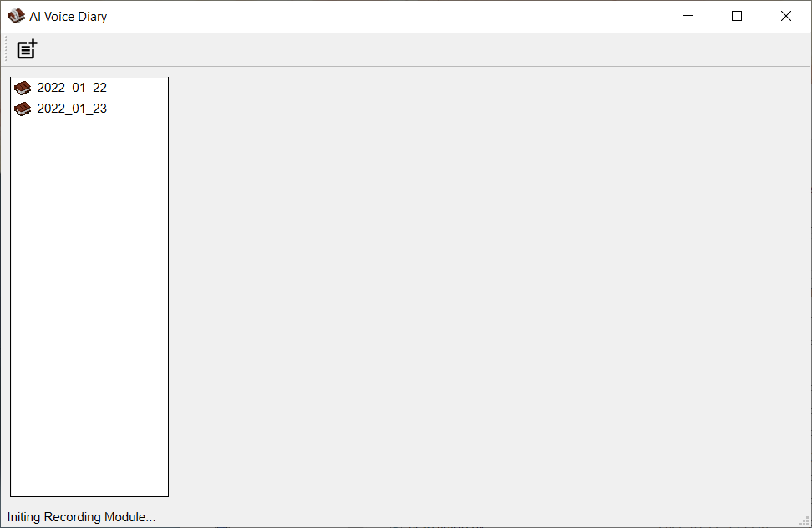Click the window resize grip in the status bar corner
Screen dimensions: 812x528
[x=804, y=520]
